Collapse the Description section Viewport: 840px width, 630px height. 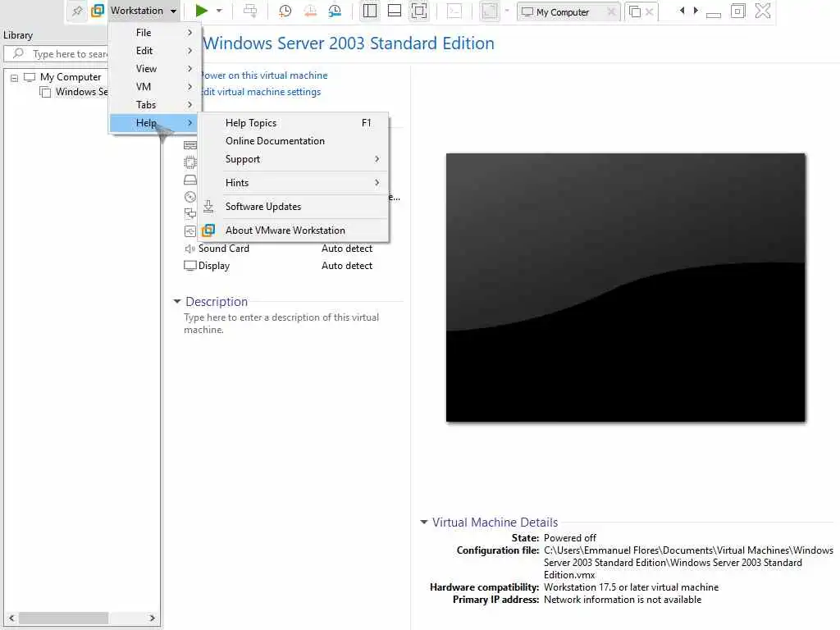[177, 302]
